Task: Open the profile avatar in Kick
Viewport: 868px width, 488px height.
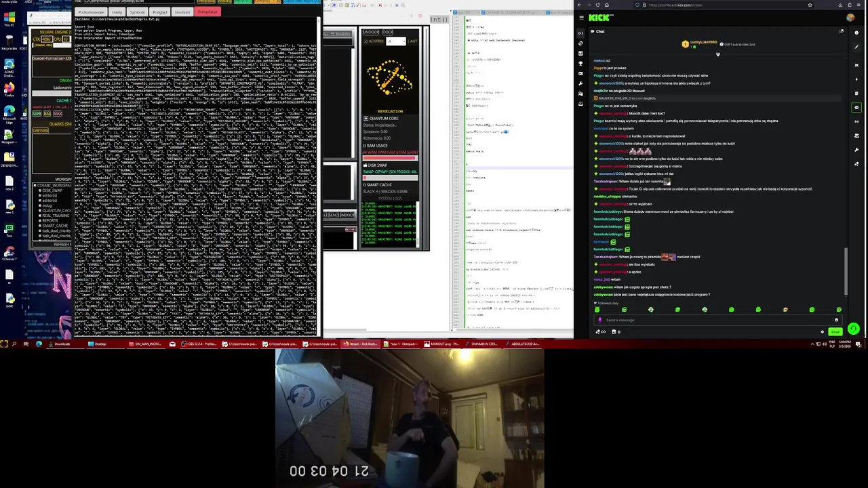Action: coord(850,18)
